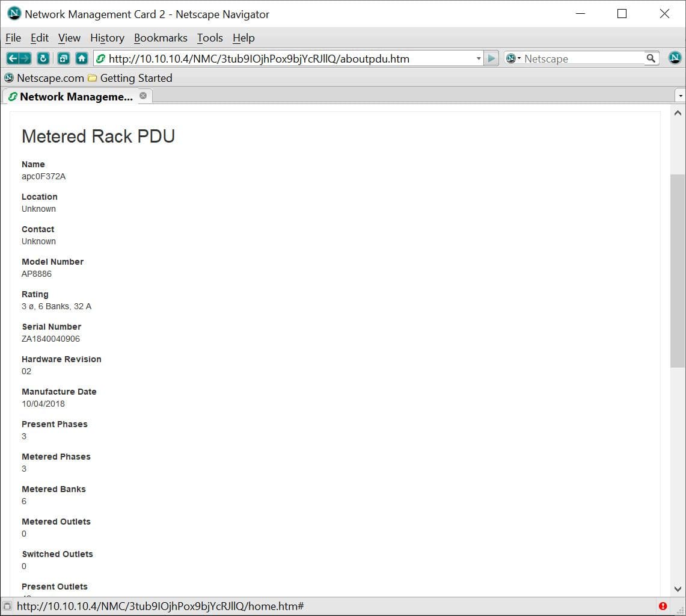Click the new tab toolbar icon
The image size is (686, 616).
tap(63, 58)
